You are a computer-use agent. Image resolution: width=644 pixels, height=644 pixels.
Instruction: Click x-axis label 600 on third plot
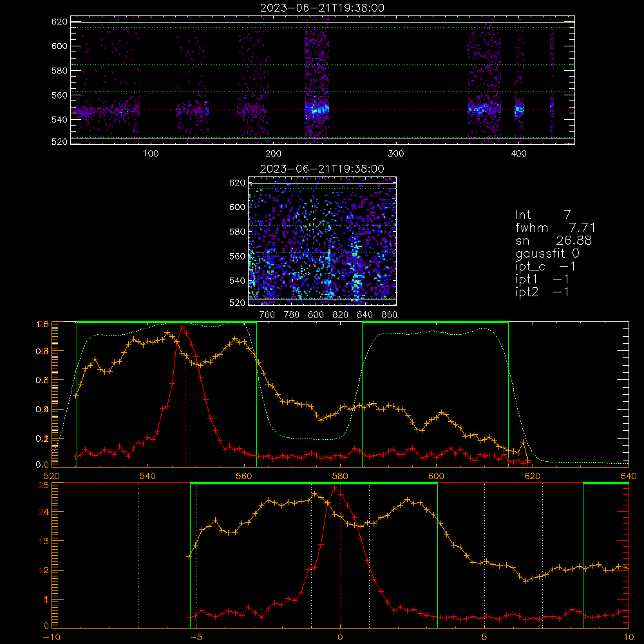tap(436, 477)
